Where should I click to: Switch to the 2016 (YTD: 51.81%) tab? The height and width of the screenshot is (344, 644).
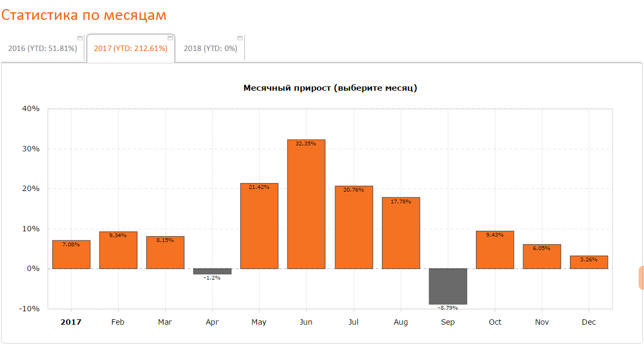[x=42, y=49]
